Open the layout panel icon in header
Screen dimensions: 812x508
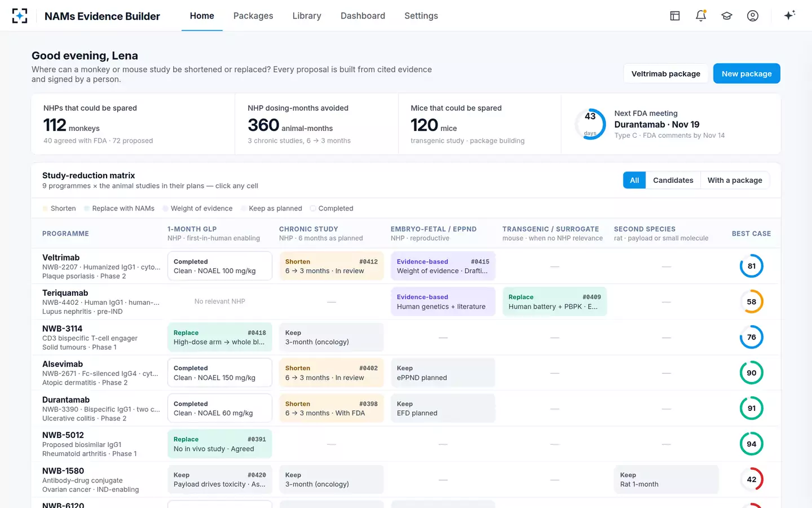(x=675, y=16)
